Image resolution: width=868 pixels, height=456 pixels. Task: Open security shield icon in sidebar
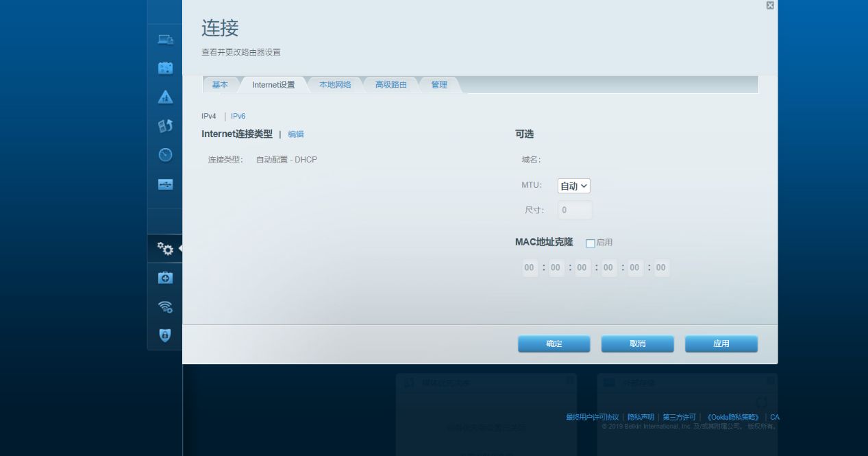[x=165, y=335]
